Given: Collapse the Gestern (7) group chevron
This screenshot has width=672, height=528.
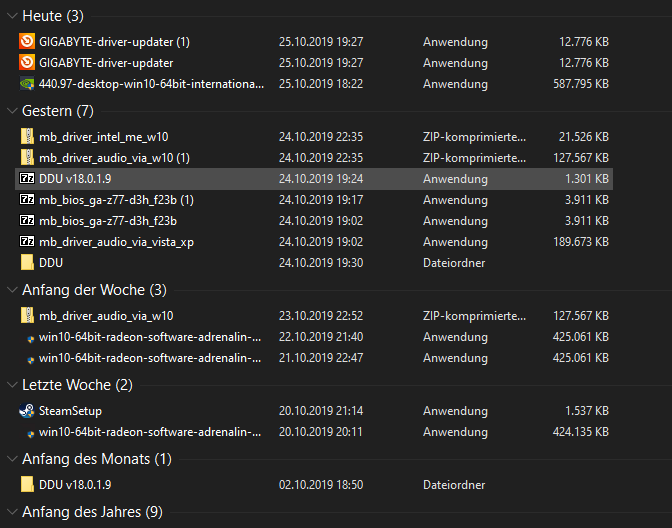Looking at the screenshot, I should coord(12,110).
